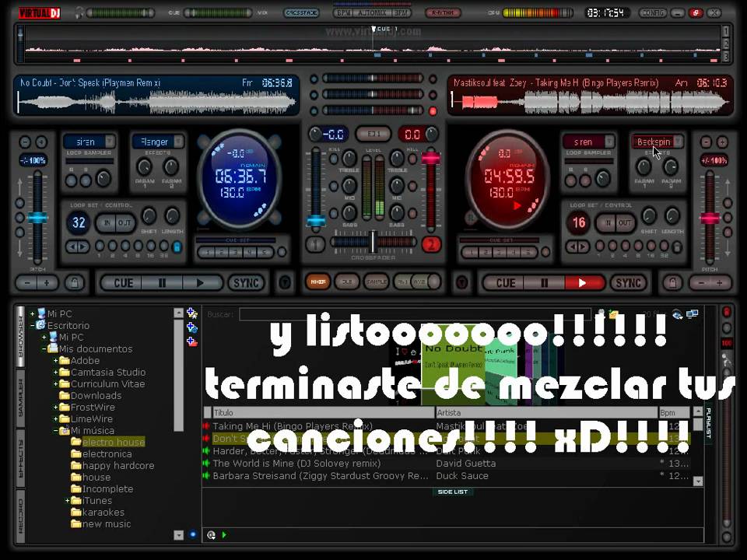The height and width of the screenshot is (560, 747).
Task: Toggle the right deck loop lock
Action: click(x=676, y=247)
